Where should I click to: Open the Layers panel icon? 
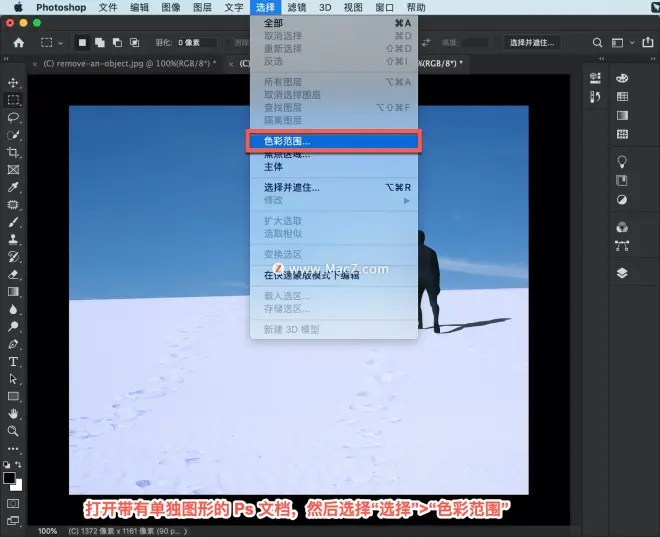[x=622, y=273]
